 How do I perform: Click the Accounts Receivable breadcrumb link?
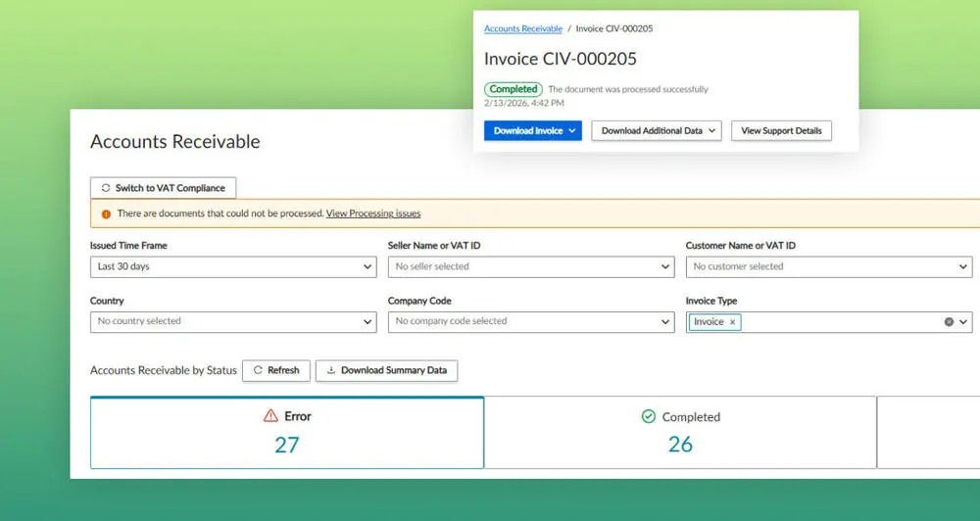coord(523,28)
